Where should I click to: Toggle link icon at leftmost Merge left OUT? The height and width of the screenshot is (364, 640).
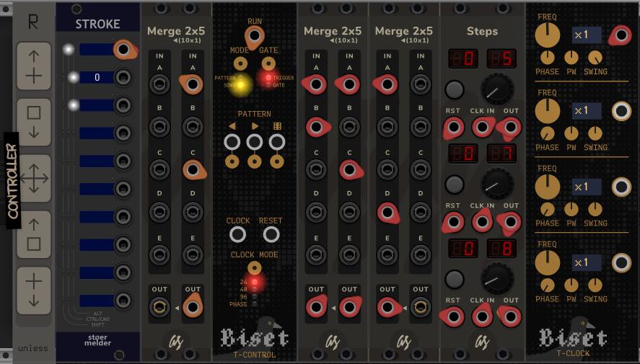click(159, 307)
